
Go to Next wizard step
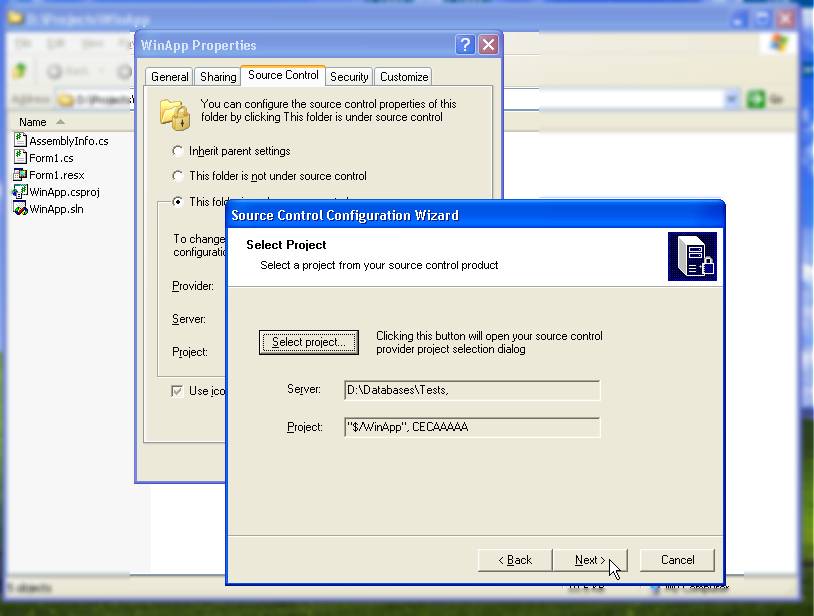590,560
